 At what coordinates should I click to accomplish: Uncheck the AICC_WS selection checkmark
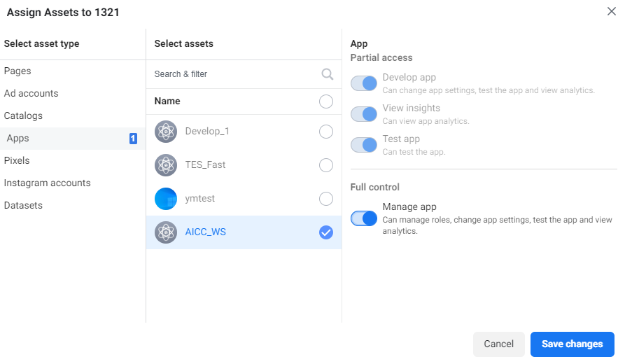coord(326,232)
